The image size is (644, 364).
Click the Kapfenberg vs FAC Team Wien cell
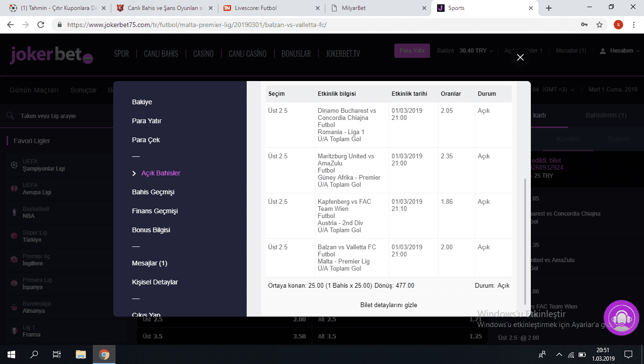[x=352, y=216]
